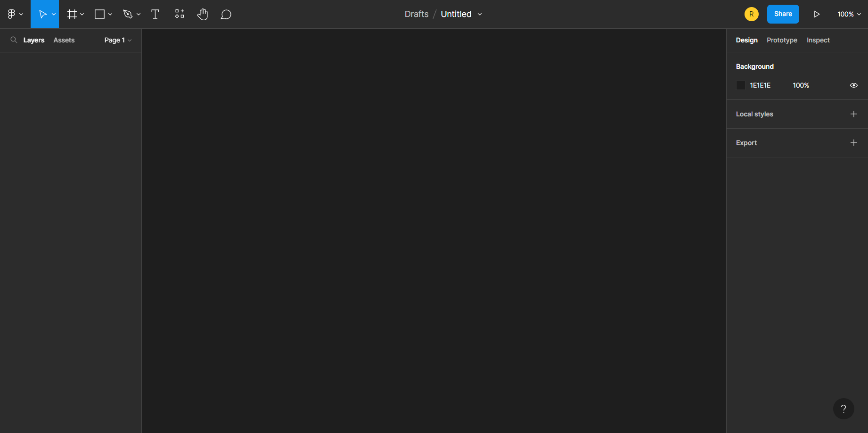Activate the Hand tool
Screen dimensions: 868x433
(203, 14)
